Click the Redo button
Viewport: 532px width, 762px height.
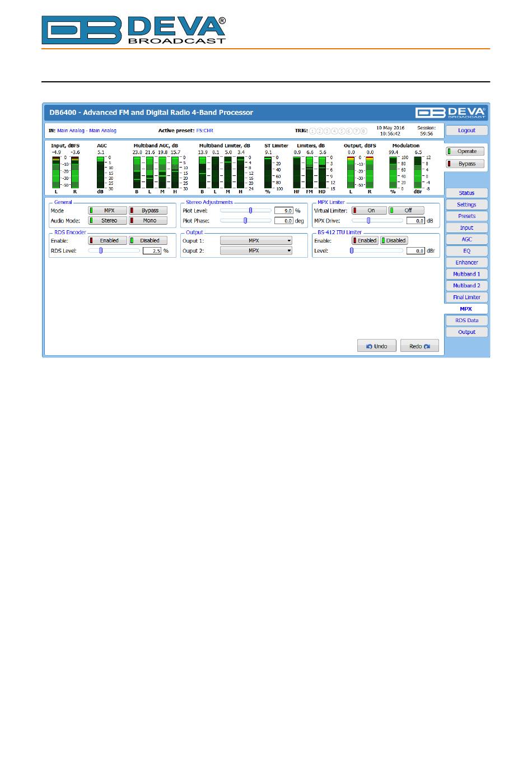tap(419, 346)
